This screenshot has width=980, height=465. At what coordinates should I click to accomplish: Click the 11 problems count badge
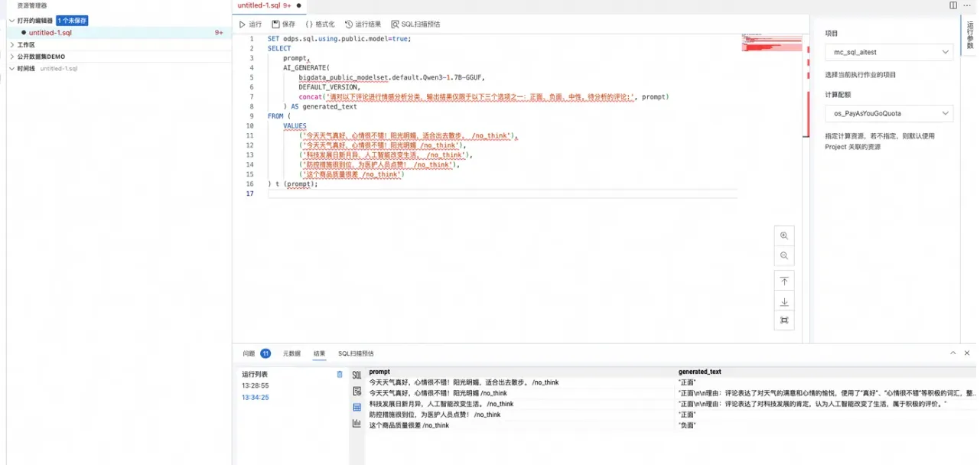(x=265, y=353)
